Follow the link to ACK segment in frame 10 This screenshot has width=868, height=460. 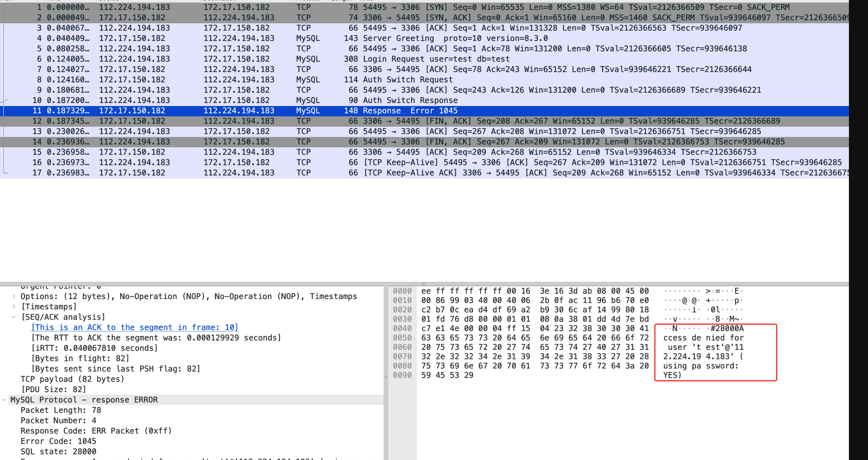(x=135, y=327)
